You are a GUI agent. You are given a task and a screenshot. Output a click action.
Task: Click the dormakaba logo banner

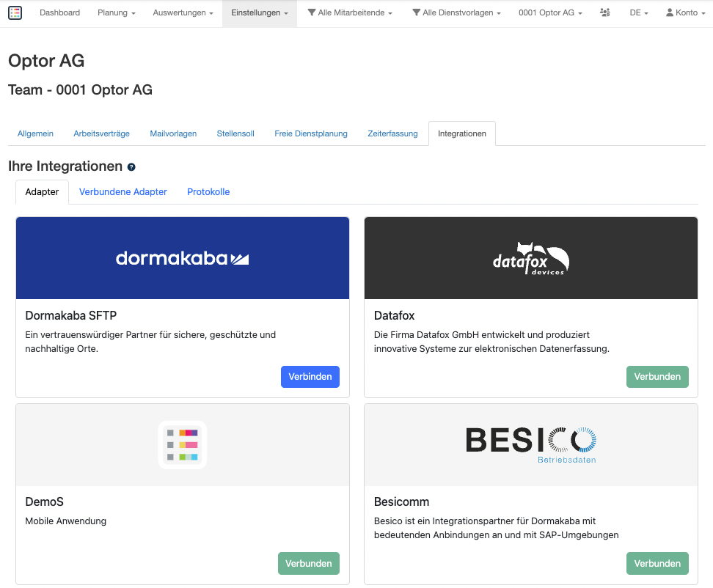coord(183,258)
